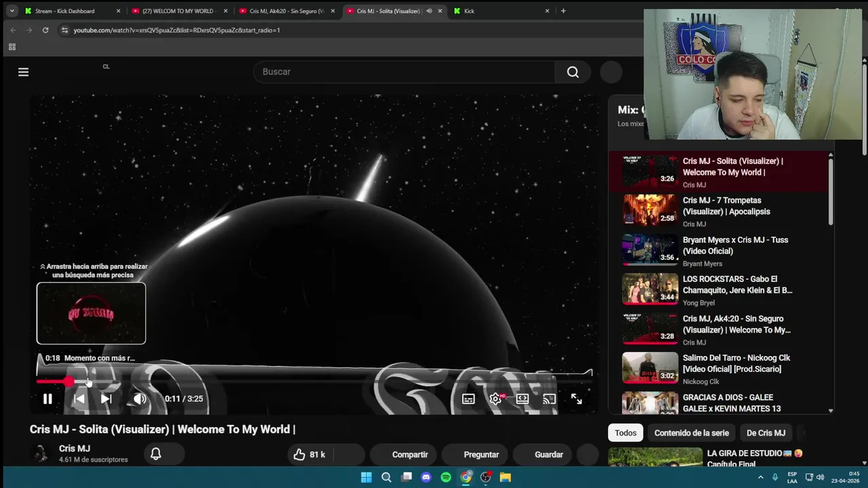Open the notification bell for Cris MJ
This screenshot has height=488, width=868.
156,454
